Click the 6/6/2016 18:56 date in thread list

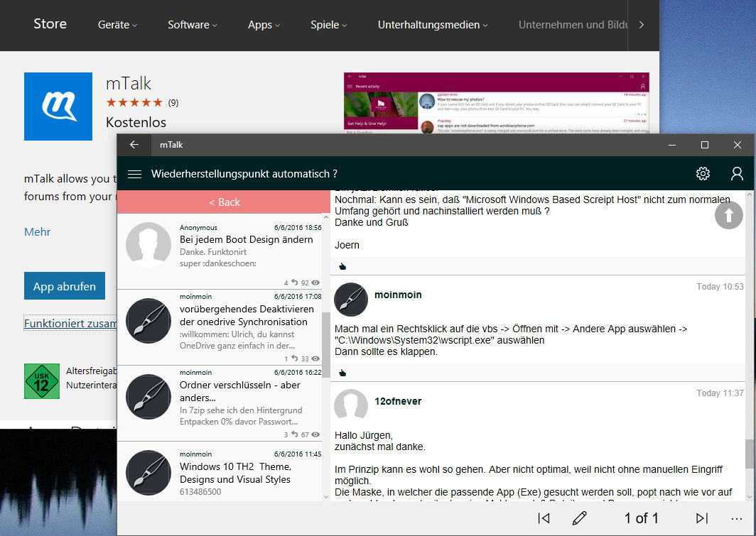pos(298,227)
